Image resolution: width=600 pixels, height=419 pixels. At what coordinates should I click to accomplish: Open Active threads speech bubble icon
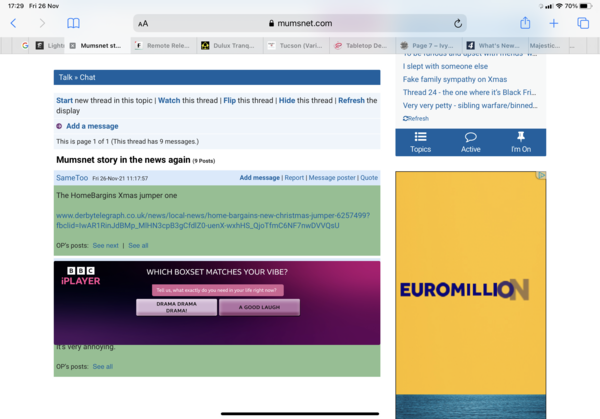[470, 142]
